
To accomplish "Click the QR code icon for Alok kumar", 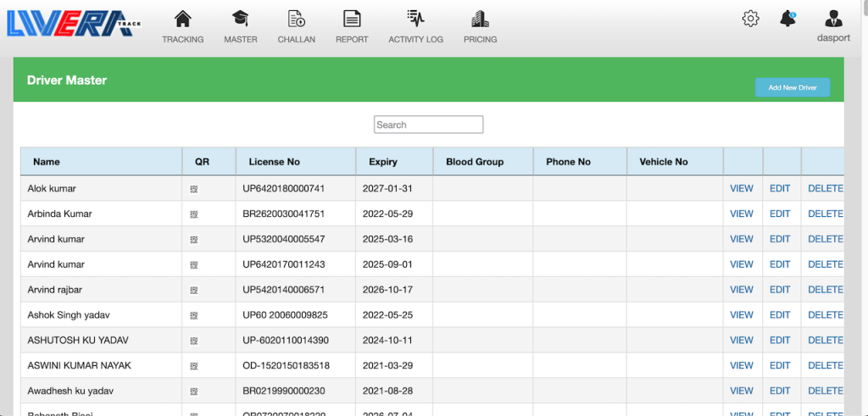I will pos(194,189).
